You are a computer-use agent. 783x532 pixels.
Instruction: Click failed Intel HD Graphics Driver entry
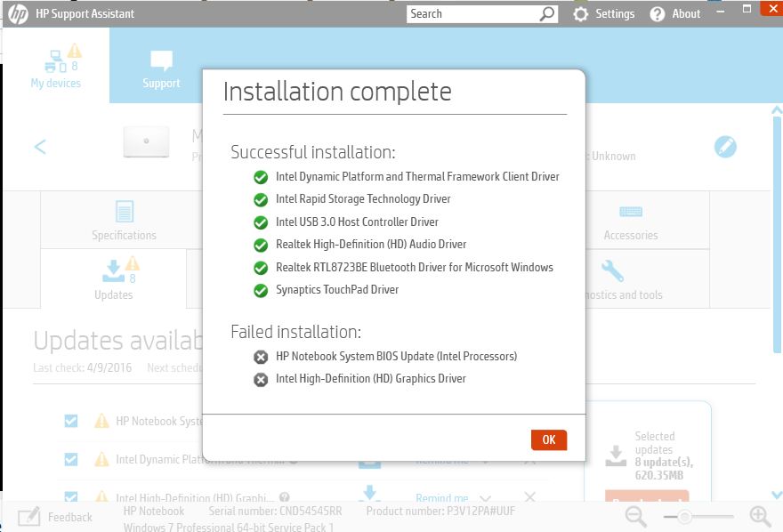(370, 379)
